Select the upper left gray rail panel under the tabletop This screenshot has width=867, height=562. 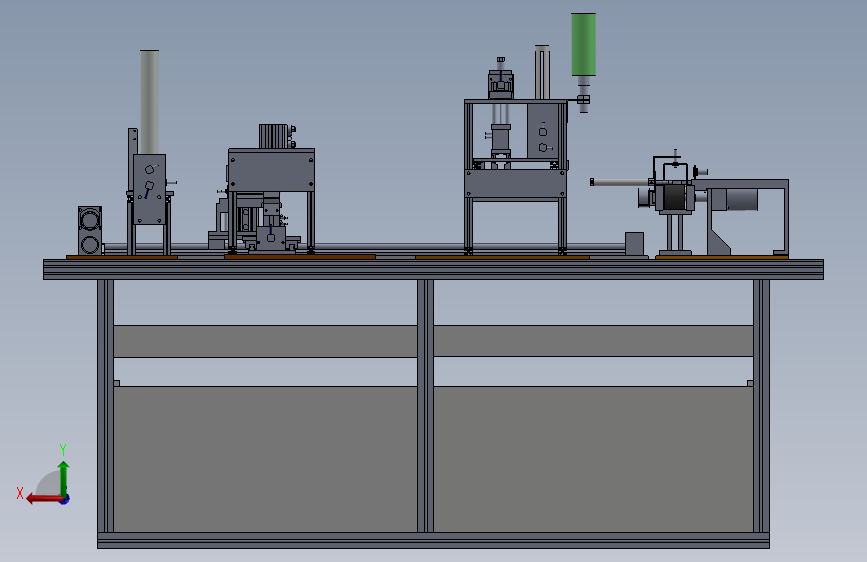click(x=265, y=341)
